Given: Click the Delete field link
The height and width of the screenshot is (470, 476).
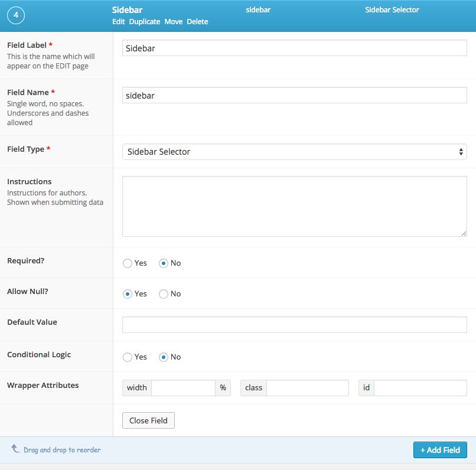Looking at the screenshot, I should (x=197, y=21).
